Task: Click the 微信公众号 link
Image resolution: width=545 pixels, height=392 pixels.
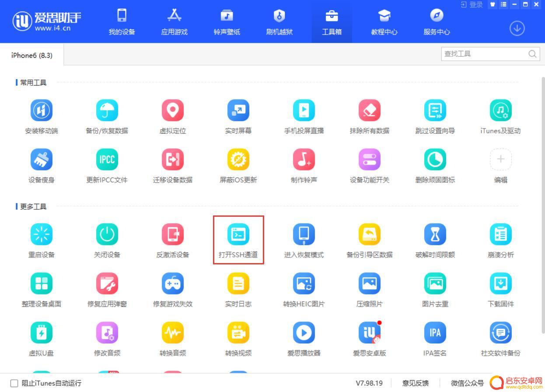Action: [467, 383]
